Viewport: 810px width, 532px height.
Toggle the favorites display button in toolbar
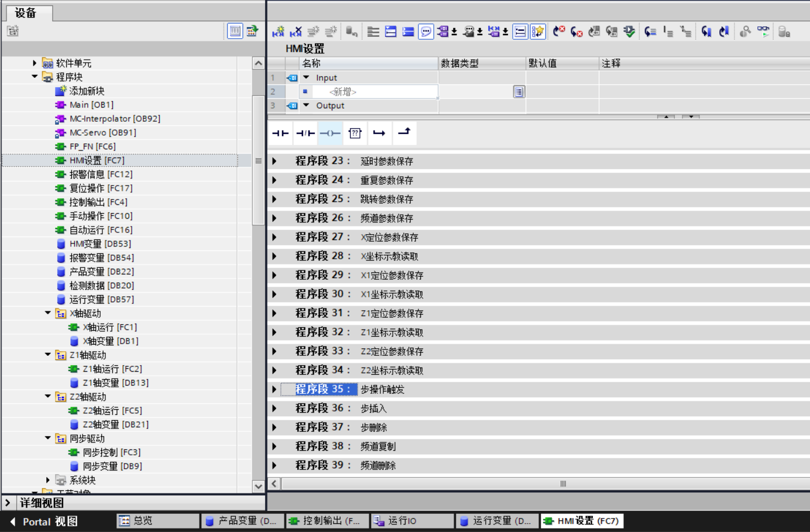click(538, 32)
